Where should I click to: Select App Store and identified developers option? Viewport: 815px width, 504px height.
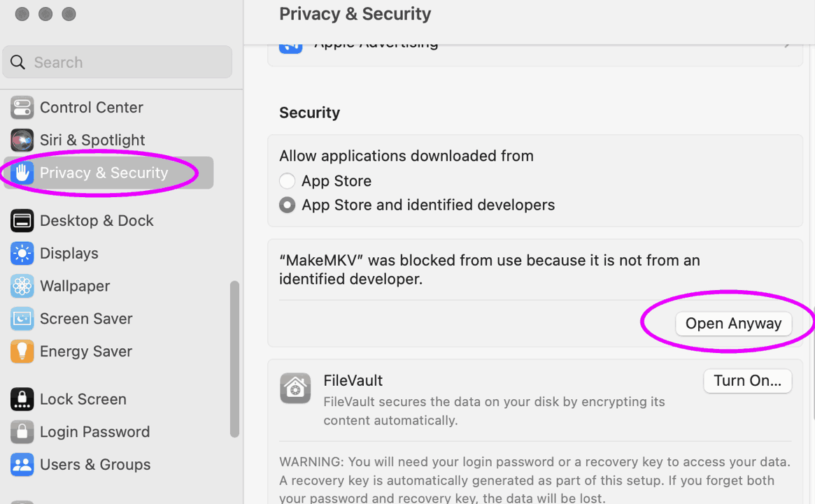(287, 206)
